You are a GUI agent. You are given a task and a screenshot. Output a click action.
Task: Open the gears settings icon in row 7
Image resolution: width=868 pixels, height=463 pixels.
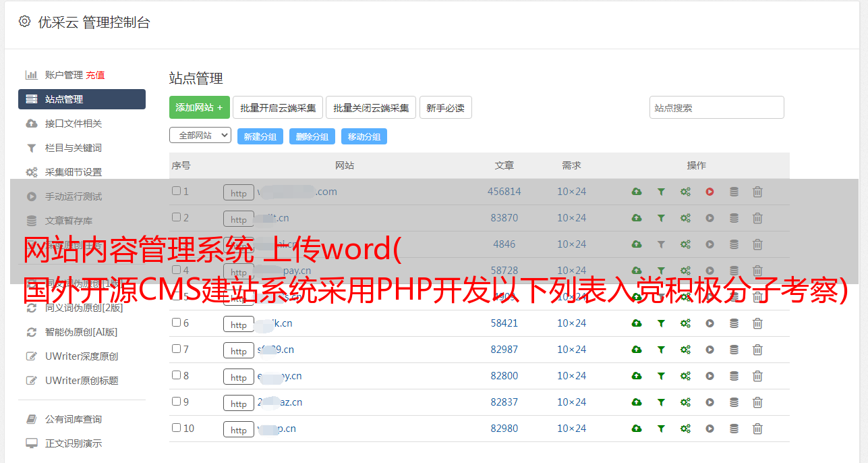point(685,350)
